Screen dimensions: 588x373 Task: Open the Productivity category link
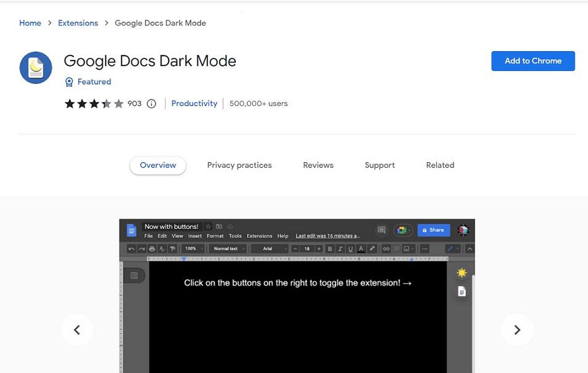[194, 104]
